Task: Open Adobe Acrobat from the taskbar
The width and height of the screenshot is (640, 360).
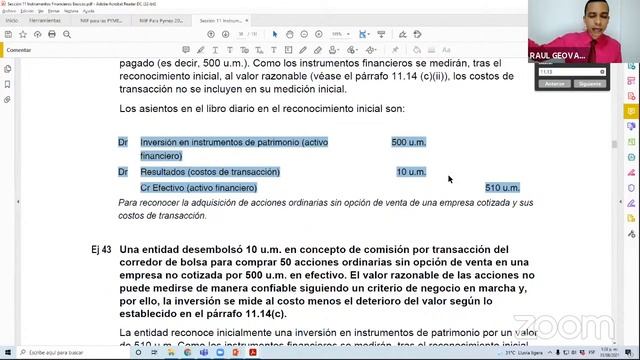Action: 253,352
